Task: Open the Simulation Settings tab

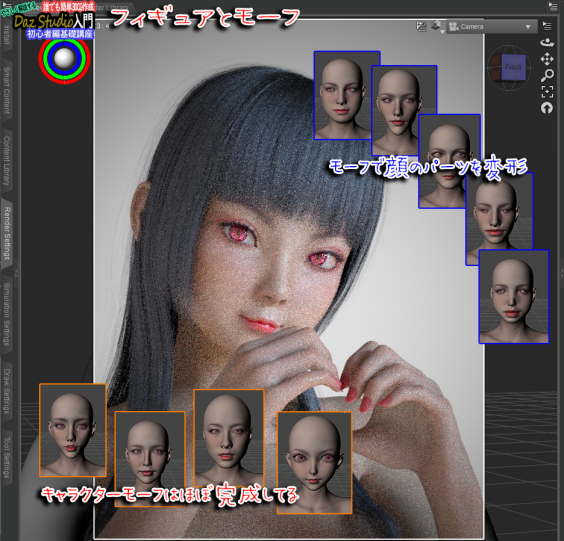Action: tap(6, 314)
